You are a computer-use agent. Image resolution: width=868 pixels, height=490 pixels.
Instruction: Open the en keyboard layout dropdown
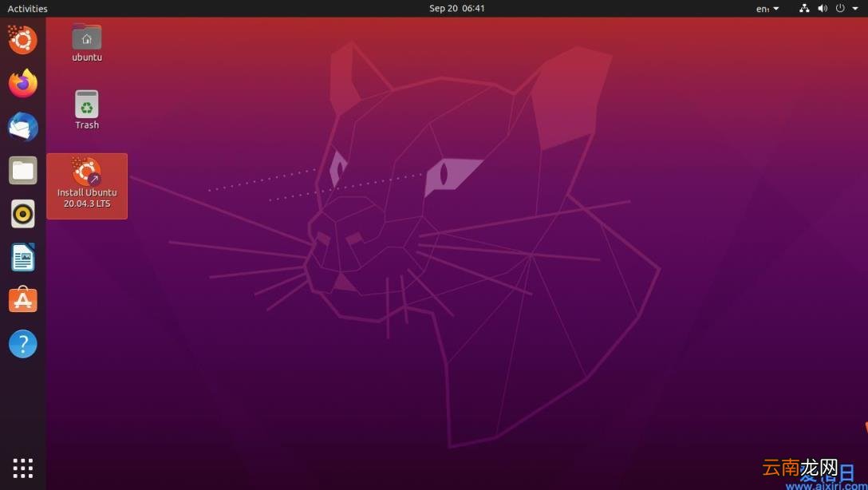[767, 9]
